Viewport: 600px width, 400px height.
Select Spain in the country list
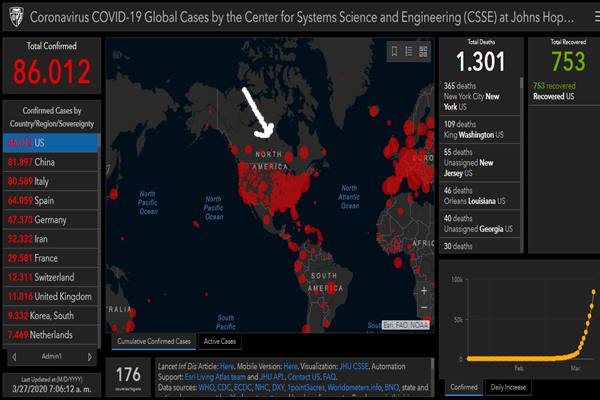tap(51, 200)
